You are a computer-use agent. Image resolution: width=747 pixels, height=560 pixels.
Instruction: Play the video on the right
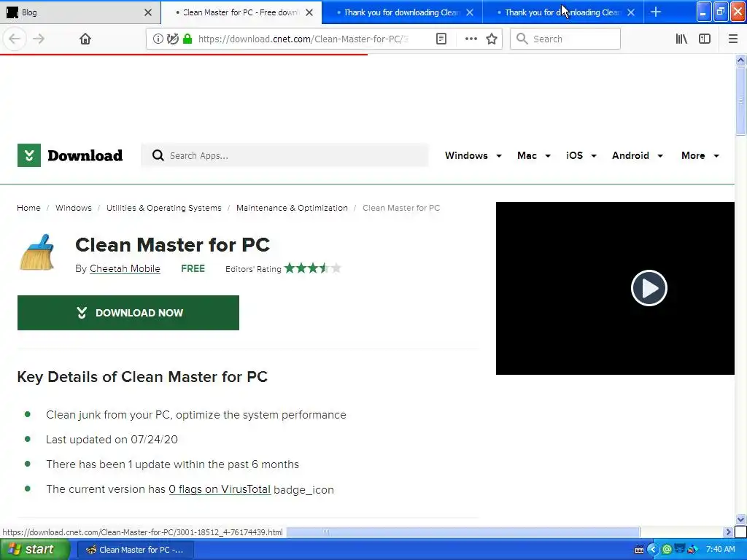[x=649, y=288]
